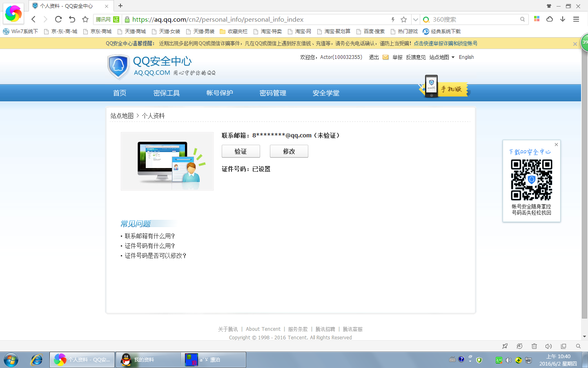Viewport: 588px width, 368px height.
Task: Click the 手机版 mobile version badge
Action: tap(445, 87)
